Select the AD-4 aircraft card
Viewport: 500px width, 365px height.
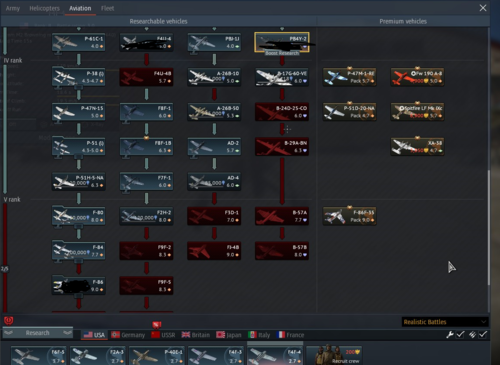pyautogui.click(x=214, y=181)
